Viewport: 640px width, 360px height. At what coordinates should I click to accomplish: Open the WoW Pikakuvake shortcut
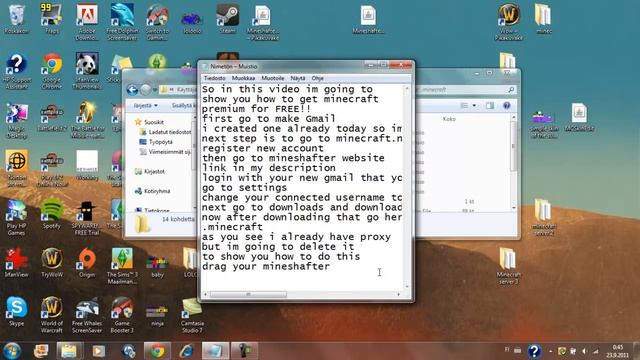coord(509,22)
